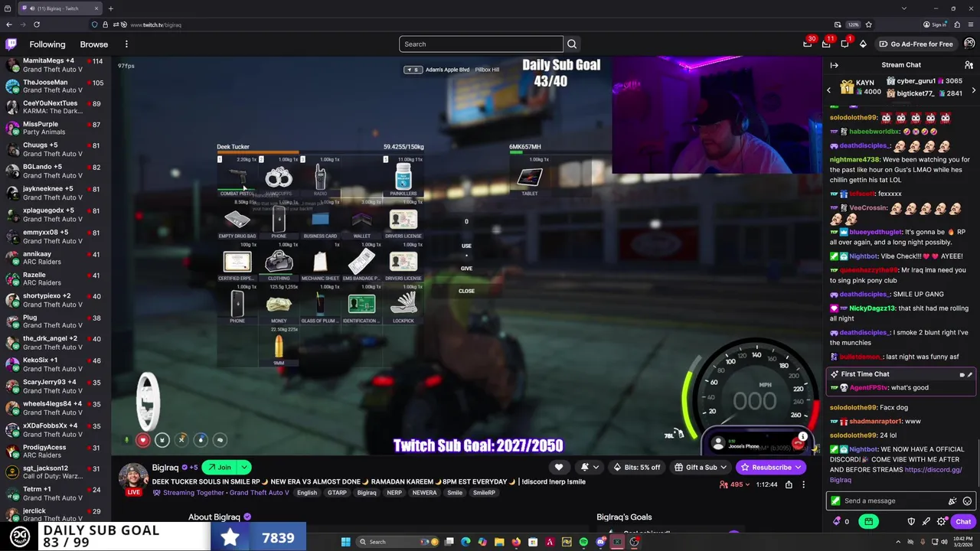Bookmark this page with the star icon

[x=868, y=24]
